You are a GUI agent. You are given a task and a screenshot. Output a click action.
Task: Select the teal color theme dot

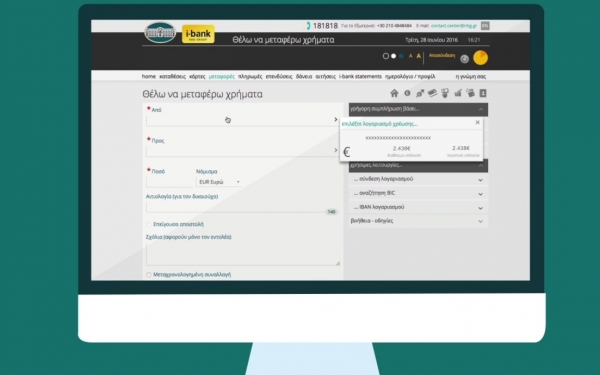[401, 56]
